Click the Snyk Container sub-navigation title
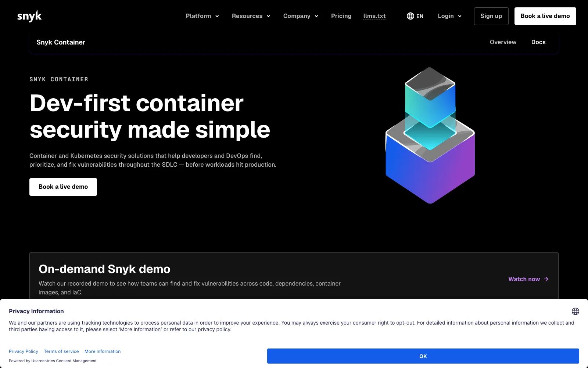This screenshot has height=368, width=588. click(x=61, y=42)
